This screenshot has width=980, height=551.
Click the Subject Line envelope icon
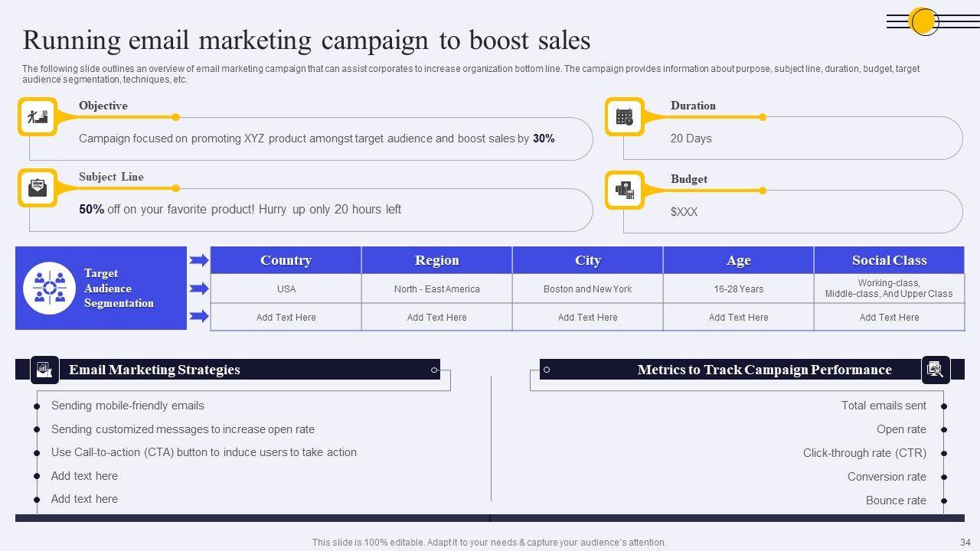[x=38, y=188]
